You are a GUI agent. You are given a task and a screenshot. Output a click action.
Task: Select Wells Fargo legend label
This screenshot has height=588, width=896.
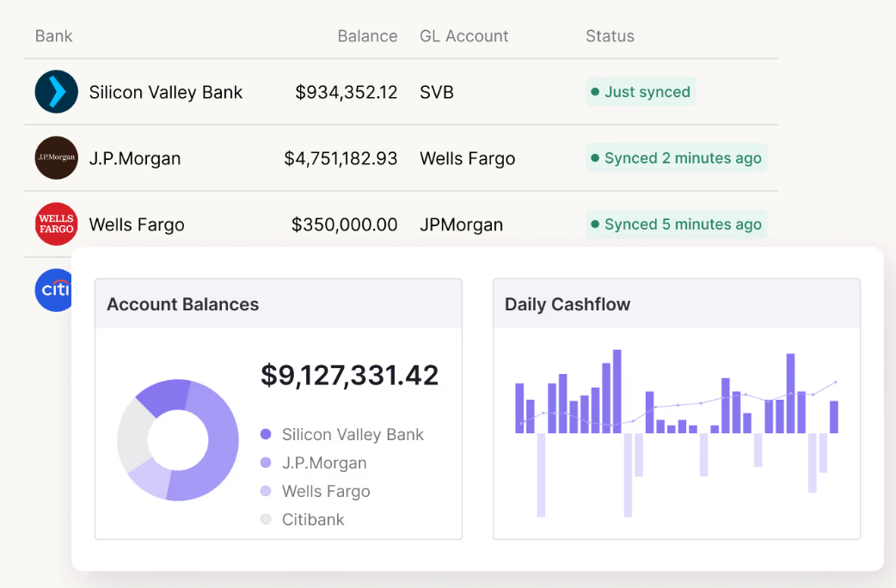coord(326,492)
